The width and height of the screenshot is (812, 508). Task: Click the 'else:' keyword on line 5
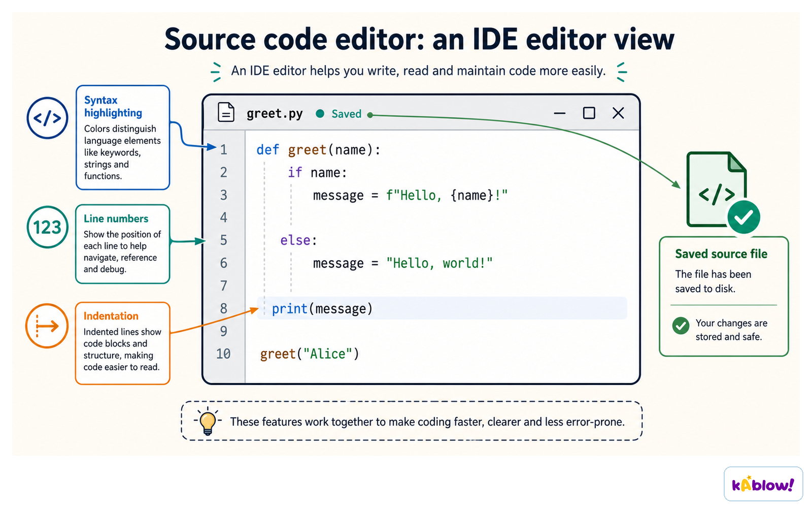(x=299, y=240)
